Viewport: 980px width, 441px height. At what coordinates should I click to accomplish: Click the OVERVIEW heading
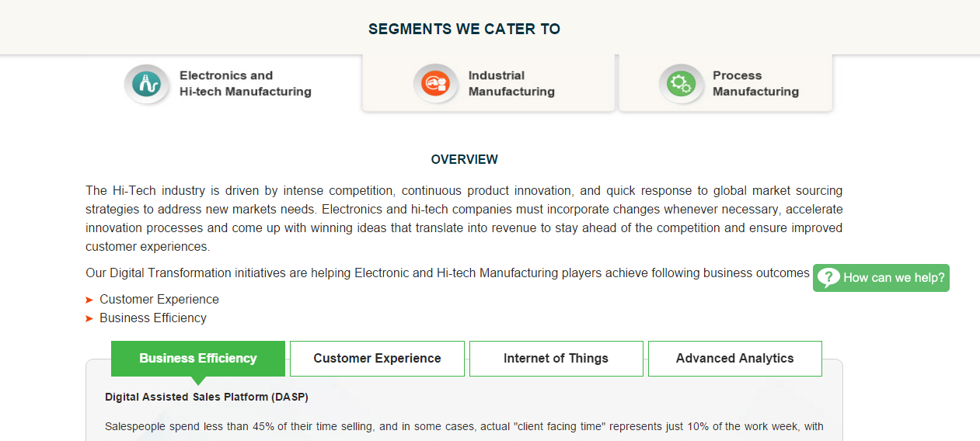(x=465, y=160)
